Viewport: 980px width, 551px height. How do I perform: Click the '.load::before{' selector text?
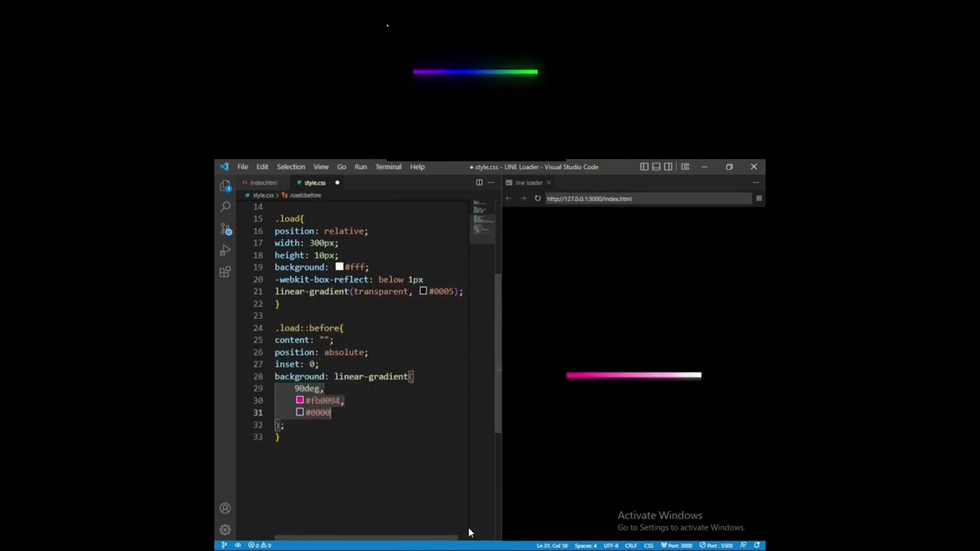point(309,328)
